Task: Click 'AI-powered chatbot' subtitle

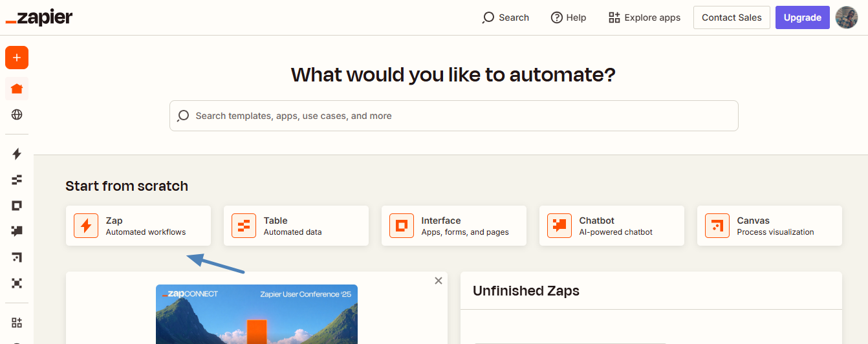Action: (616, 232)
